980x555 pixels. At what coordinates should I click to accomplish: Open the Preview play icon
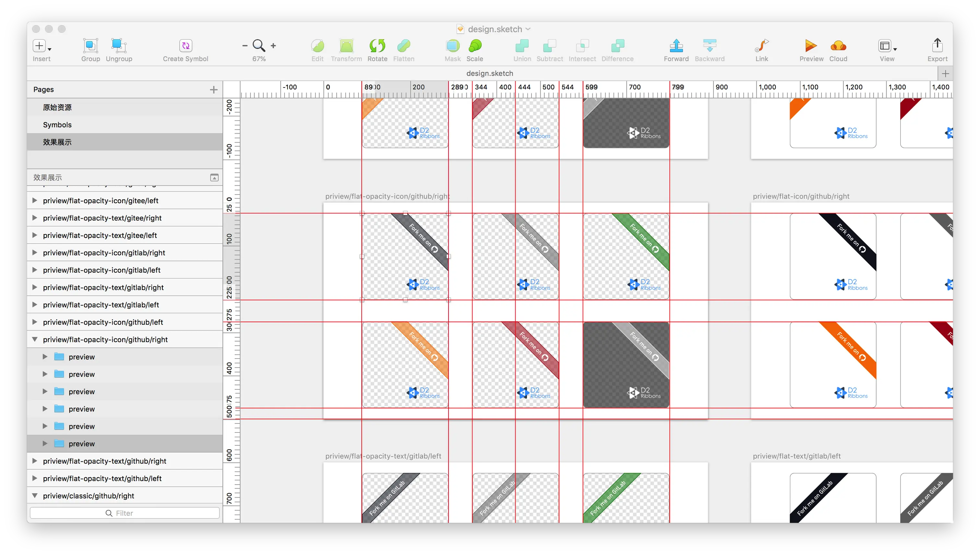coord(811,46)
